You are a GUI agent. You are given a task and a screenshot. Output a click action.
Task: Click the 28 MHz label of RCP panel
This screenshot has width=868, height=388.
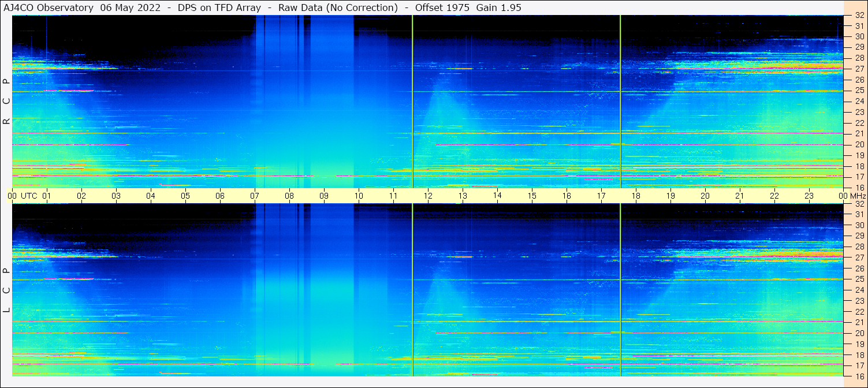[859, 58]
